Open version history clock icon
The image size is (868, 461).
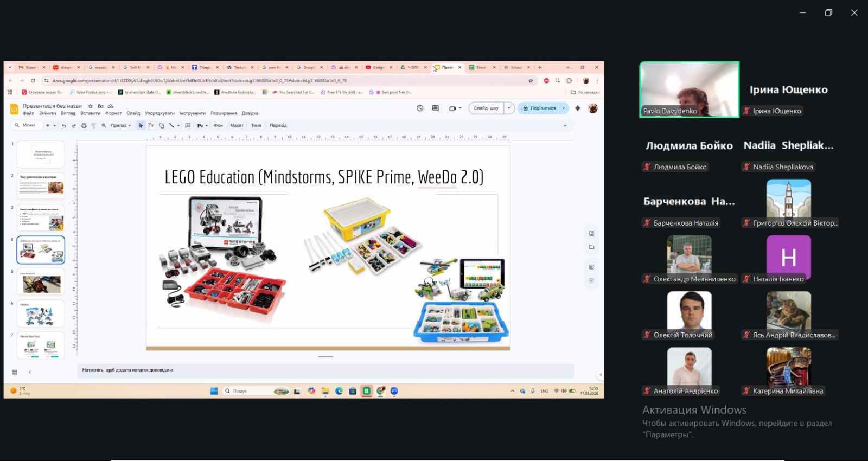click(420, 108)
